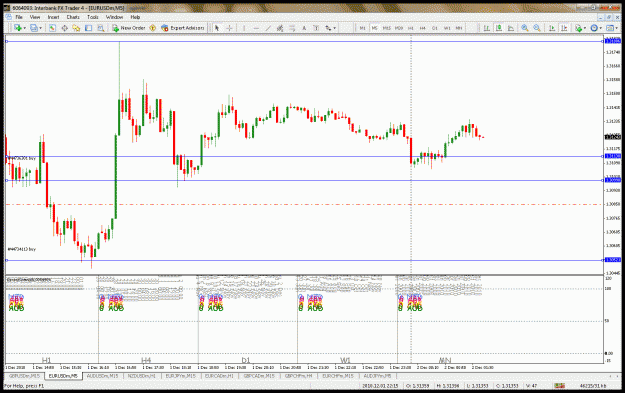This screenshot has width=625, height=393.
Task: Expand the Arrows objects dropdown
Action: (x=334, y=28)
